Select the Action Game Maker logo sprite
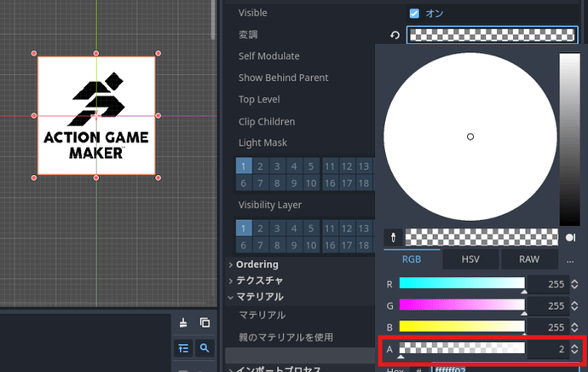588x372 pixels. pyautogui.click(x=96, y=116)
